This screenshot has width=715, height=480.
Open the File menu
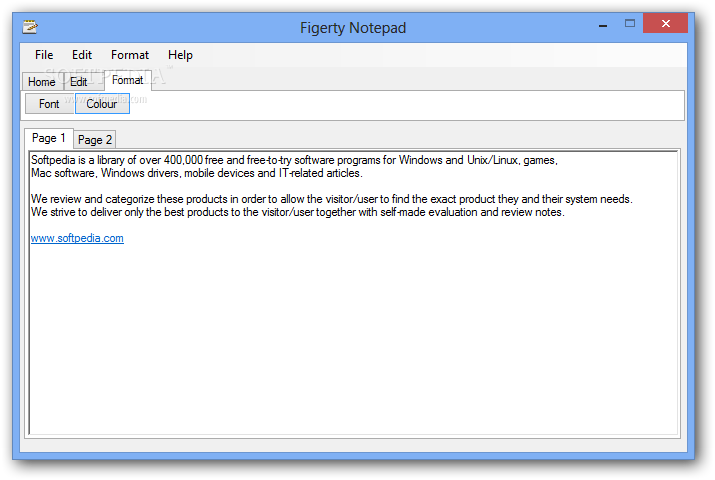pos(44,55)
